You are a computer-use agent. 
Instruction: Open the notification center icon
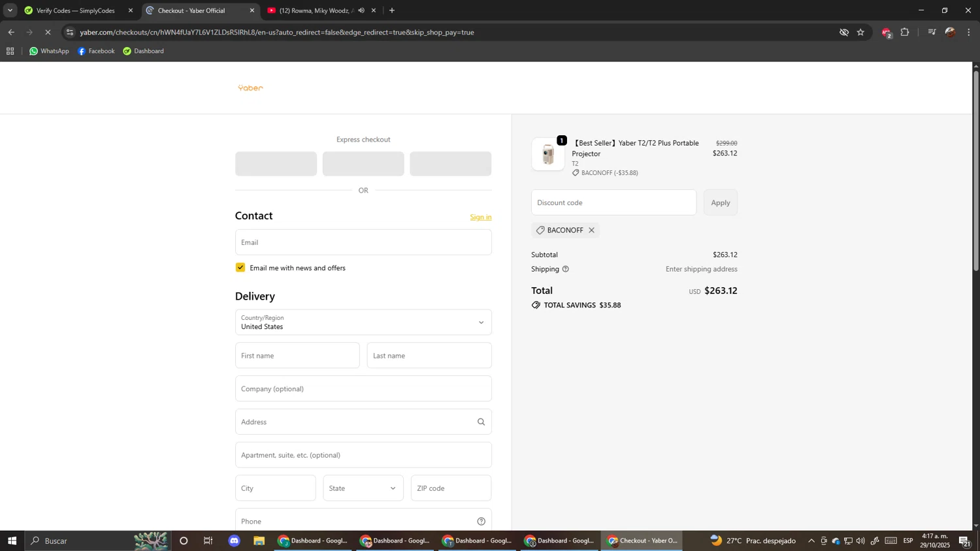click(x=964, y=541)
